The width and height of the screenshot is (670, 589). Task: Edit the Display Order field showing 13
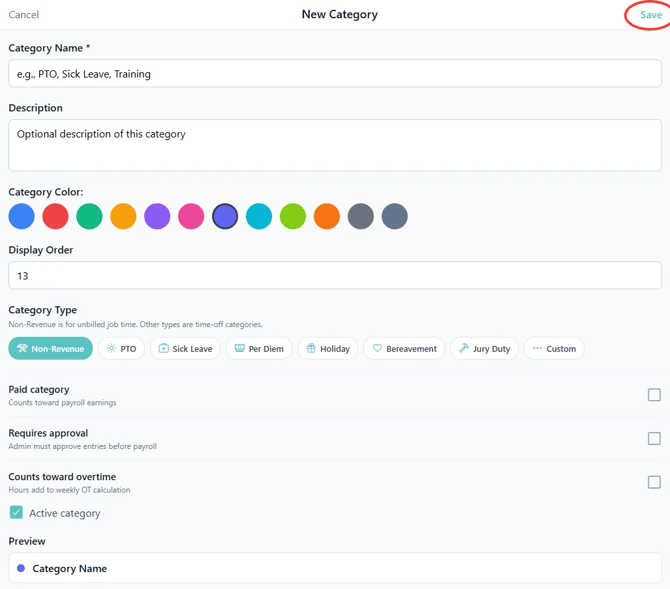[335, 276]
